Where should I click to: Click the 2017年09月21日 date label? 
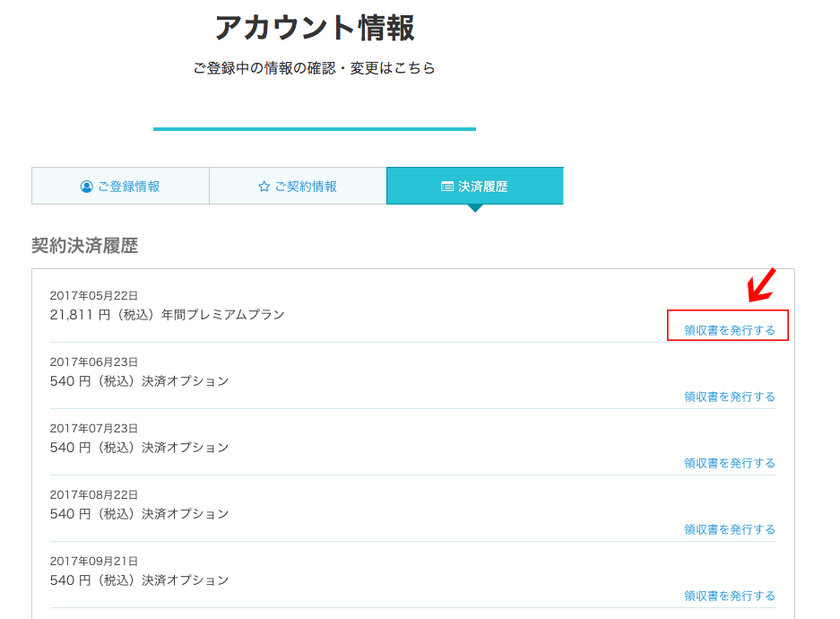pyautogui.click(x=94, y=561)
